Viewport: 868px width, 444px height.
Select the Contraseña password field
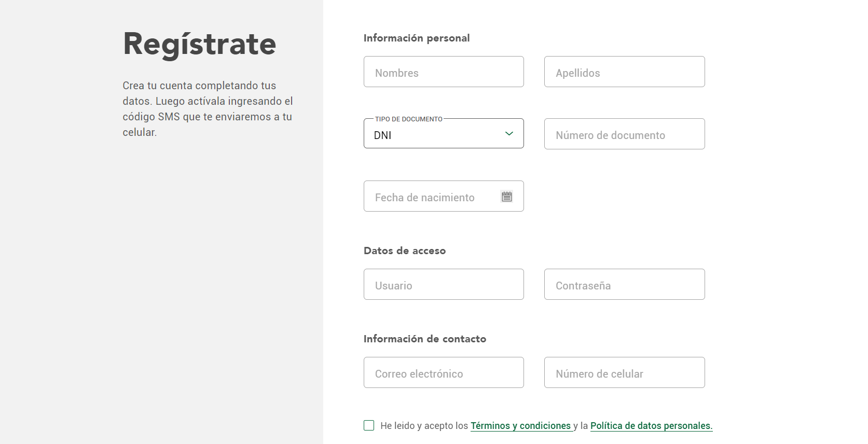624,284
